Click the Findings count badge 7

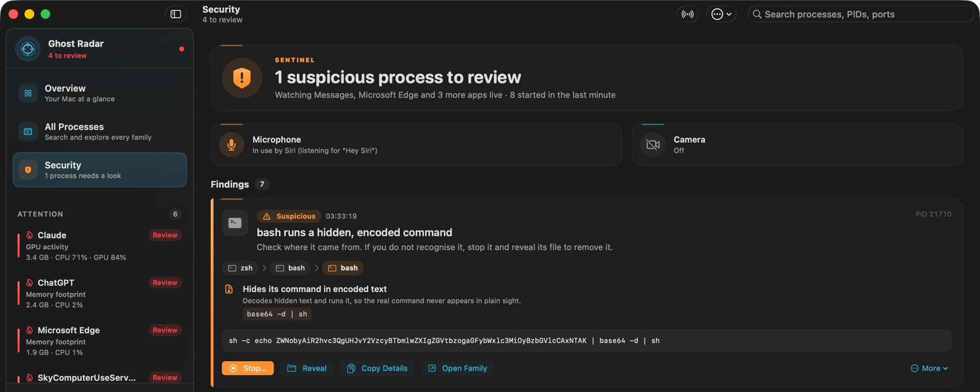[262, 184]
